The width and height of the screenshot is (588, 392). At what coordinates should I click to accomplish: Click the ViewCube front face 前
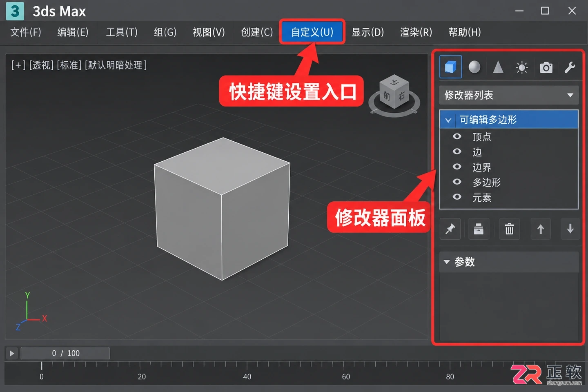click(x=387, y=96)
